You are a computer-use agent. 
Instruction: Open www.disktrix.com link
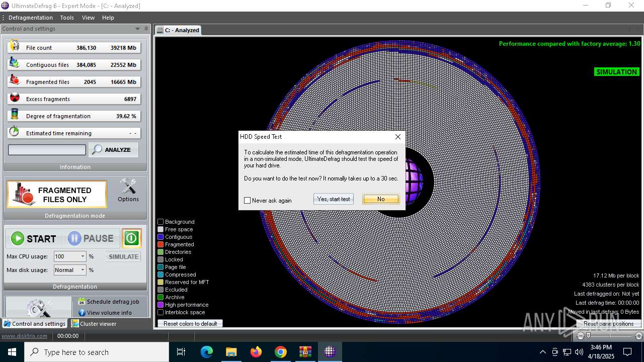pyautogui.click(x=24, y=336)
